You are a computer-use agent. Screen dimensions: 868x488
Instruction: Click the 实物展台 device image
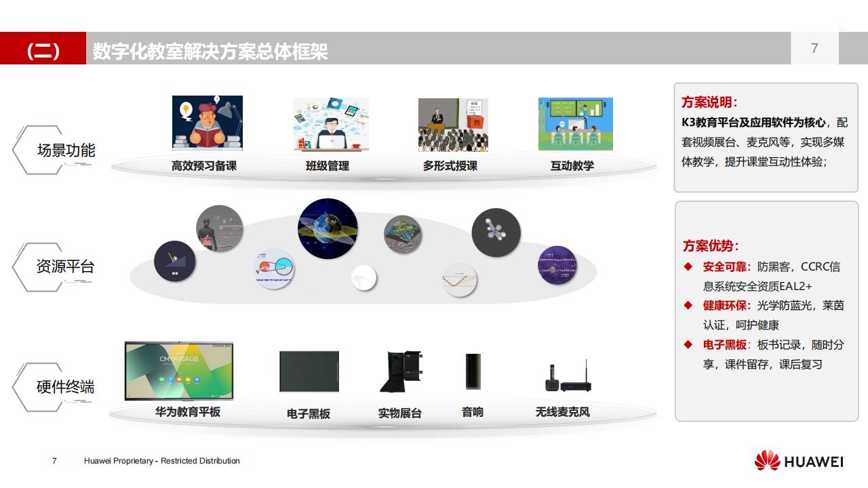coord(401,373)
